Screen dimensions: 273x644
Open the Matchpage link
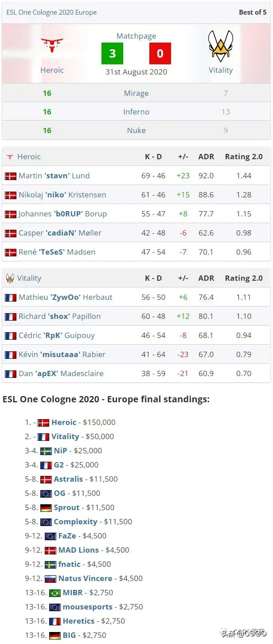coord(136,36)
